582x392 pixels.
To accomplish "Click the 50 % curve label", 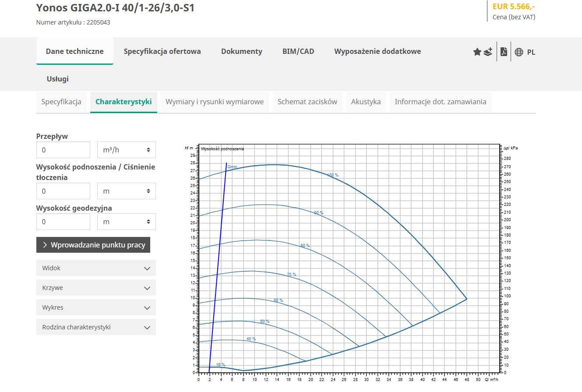I will 265,321.
